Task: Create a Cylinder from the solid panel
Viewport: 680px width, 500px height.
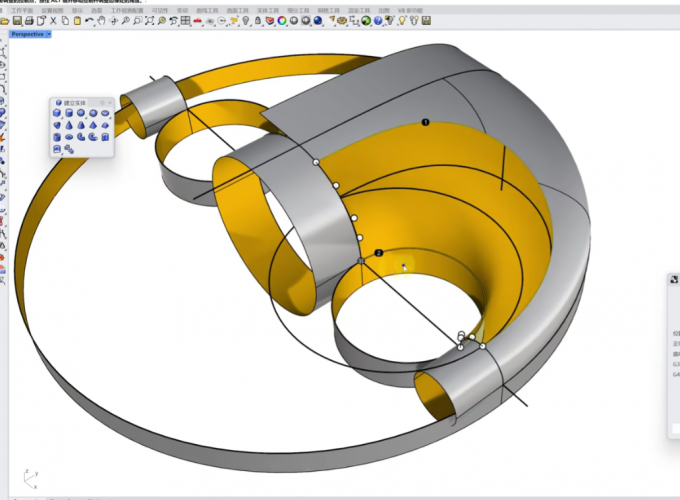Action: [69, 113]
